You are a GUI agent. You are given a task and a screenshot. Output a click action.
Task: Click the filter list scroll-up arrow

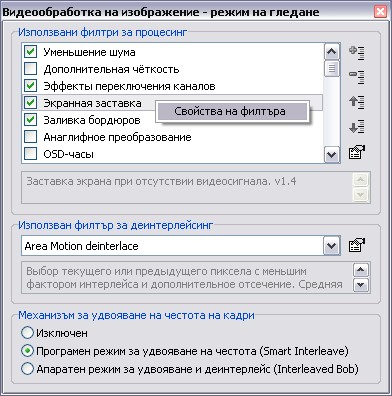click(331, 52)
